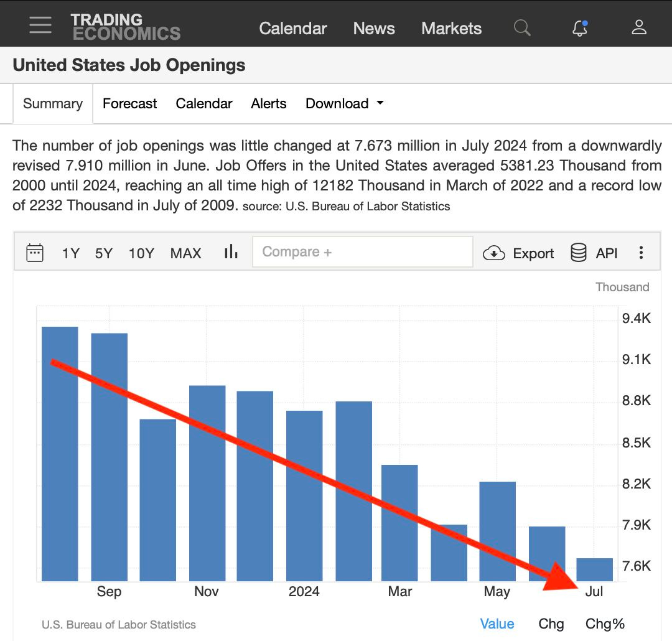Click the Trading Economics logo

click(125, 27)
